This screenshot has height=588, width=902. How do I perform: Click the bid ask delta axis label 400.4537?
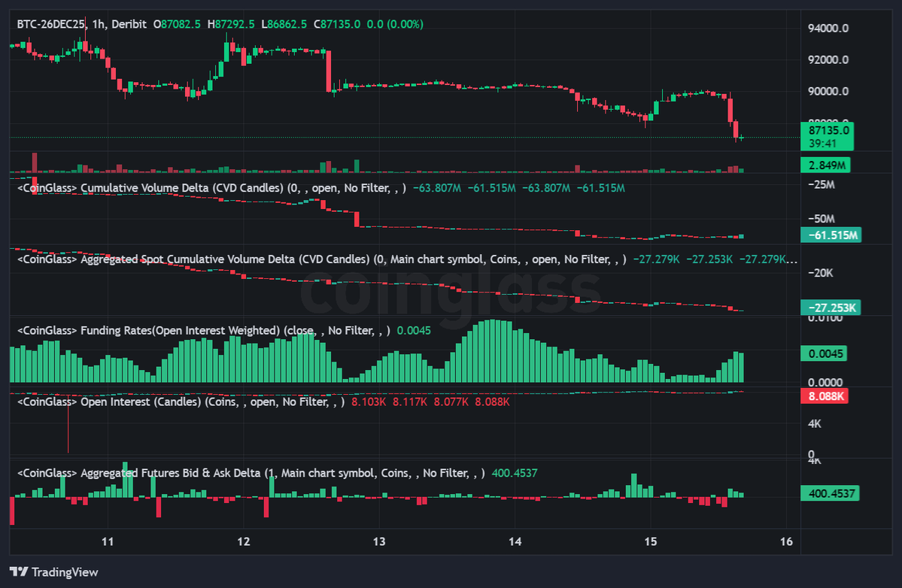[x=830, y=493]
